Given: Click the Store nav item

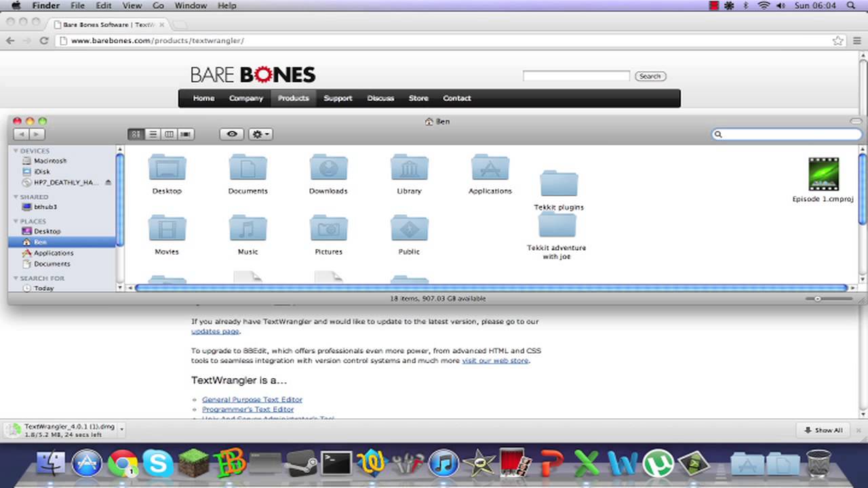Looking at the screenshot, I should click(418, 98).
